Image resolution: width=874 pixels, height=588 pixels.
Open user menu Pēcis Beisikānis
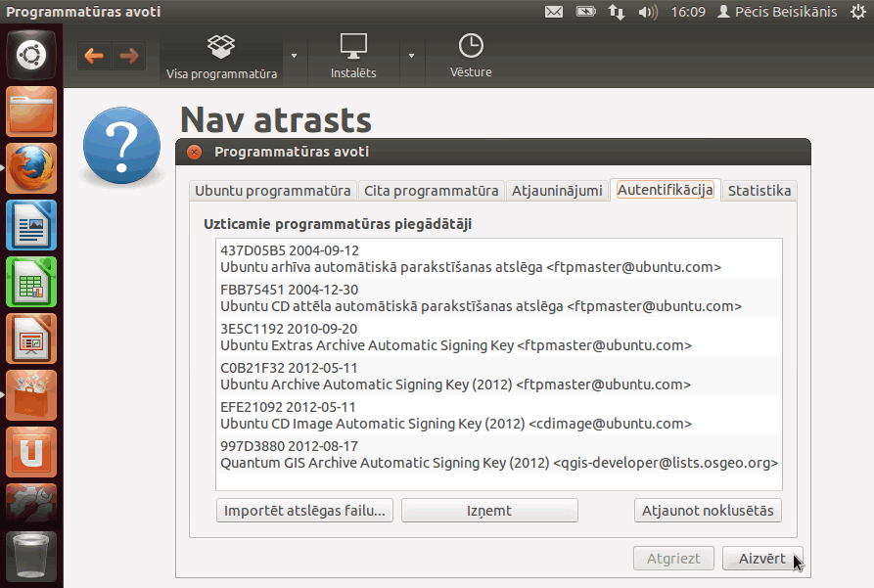777,12
